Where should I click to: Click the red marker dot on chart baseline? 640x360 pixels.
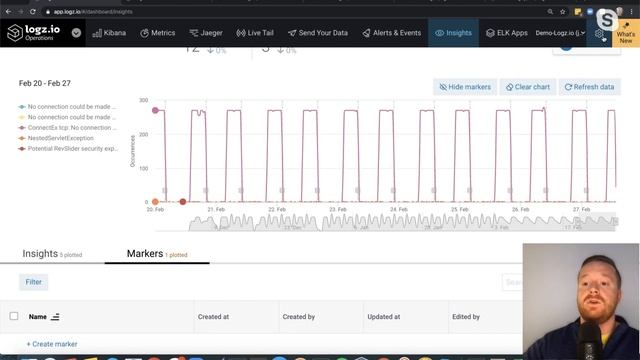183,202
